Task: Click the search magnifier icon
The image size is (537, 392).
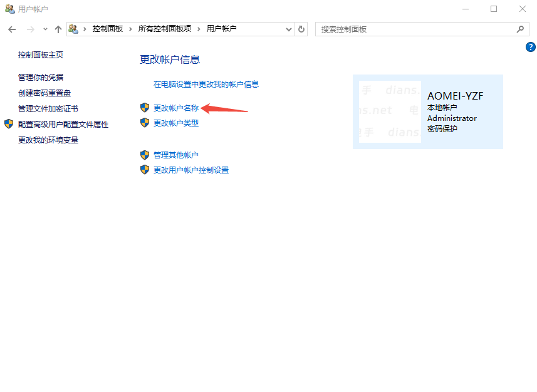Action: (521, 29)
